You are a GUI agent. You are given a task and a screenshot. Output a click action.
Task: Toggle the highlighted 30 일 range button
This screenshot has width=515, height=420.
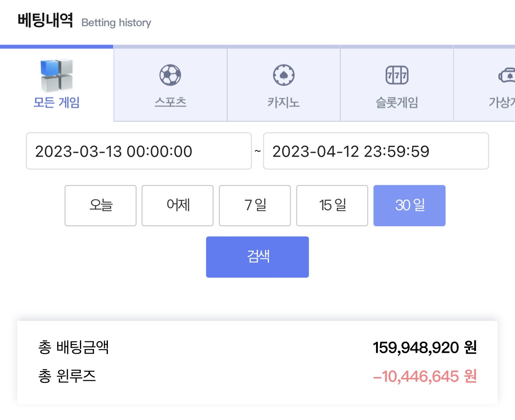(x=410, y=206)
